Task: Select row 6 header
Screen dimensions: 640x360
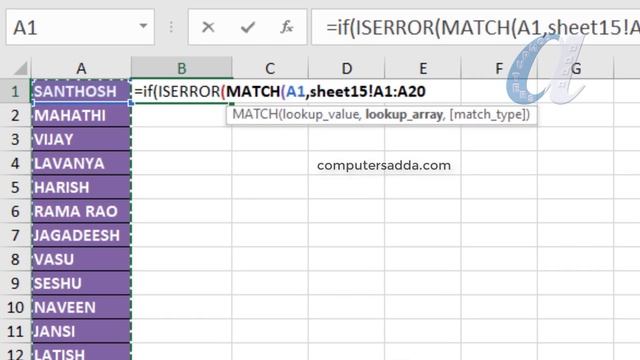Action: coord(16,211)
